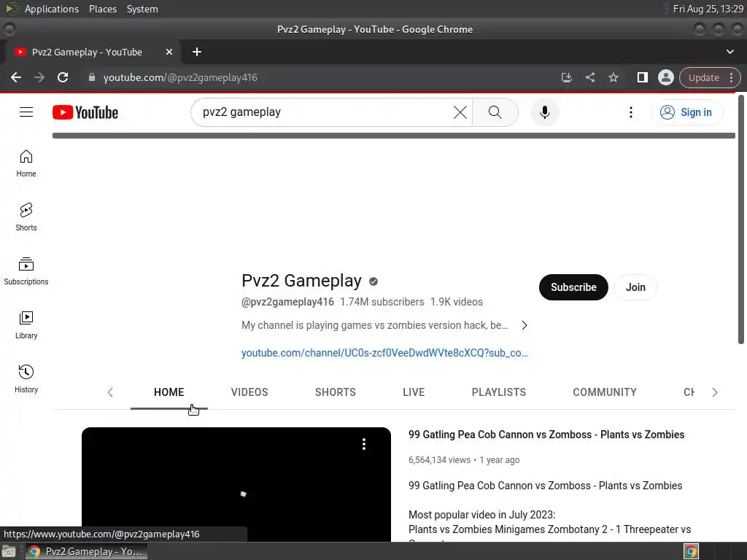The width and height of the screenshot is (747, 560).
Task: Click the 1.9K videos text
Action: 457,302
